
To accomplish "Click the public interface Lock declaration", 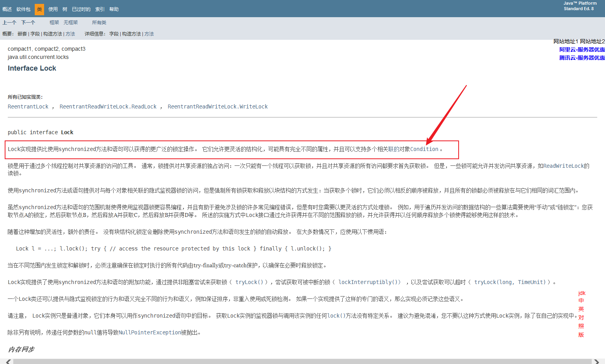I will 41,132.
